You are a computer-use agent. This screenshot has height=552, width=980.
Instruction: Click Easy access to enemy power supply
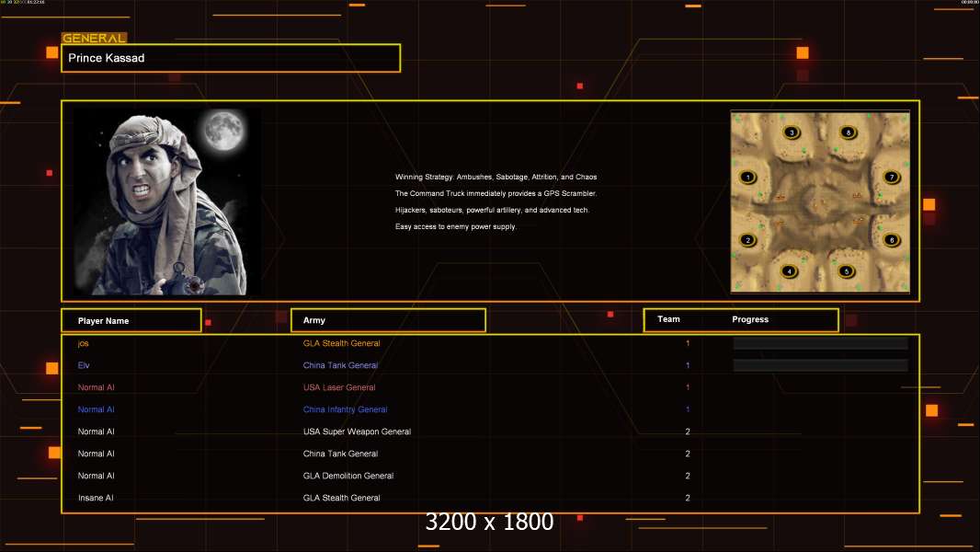pos(456,226)
